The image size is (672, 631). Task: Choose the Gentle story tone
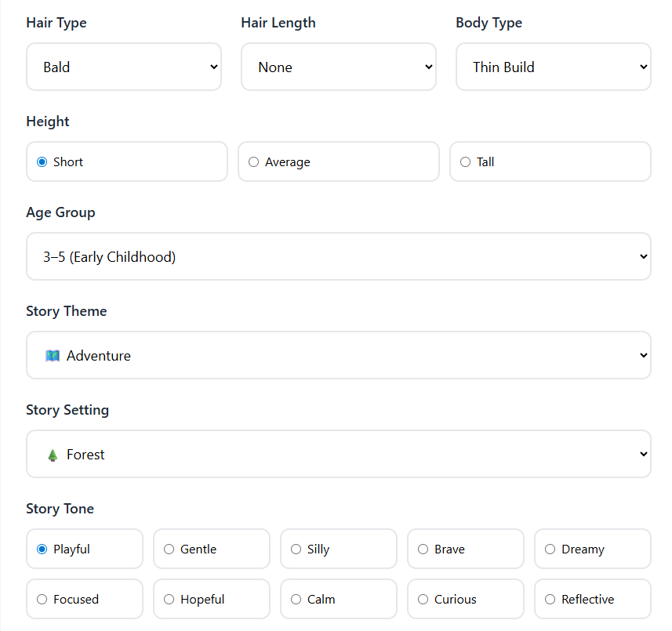coord(169,549)
